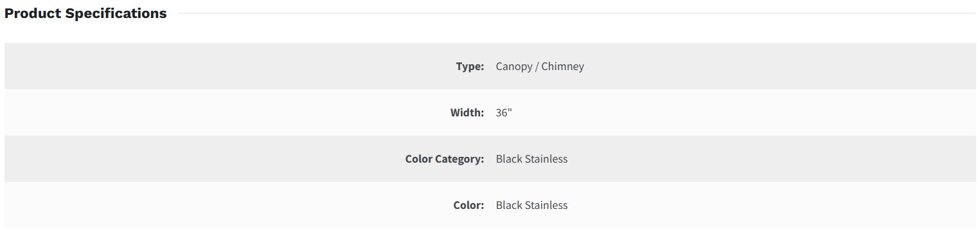Click Stainless in the Color row value

(x=546, y=205)
